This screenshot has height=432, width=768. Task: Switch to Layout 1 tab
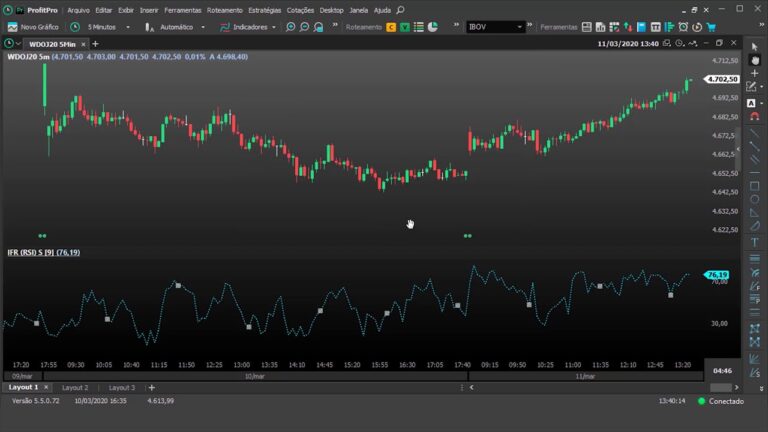pos(23,387)
